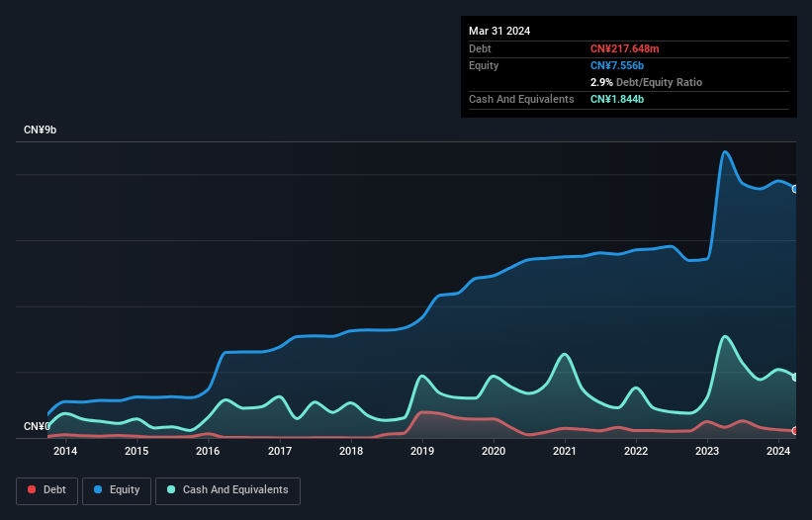
Task: Select the Equity endpoint marker on chart
Action: (x=795, y=189)
